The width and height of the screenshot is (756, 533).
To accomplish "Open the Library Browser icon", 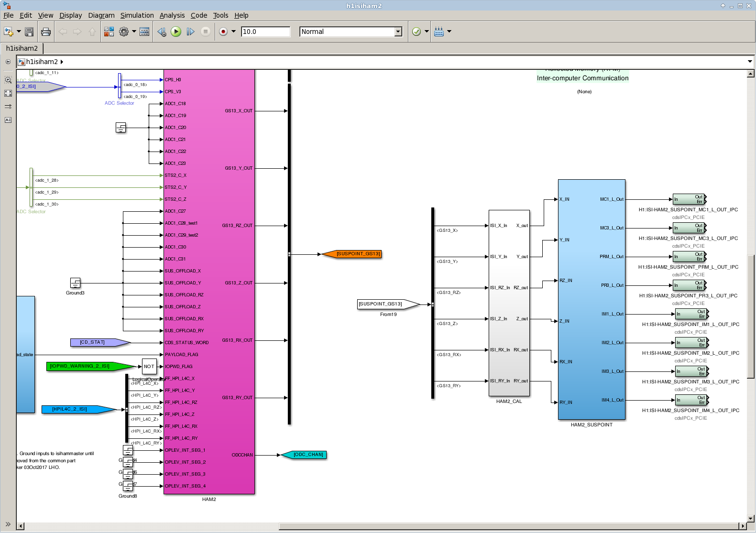I will pyautogui.click(x=109, y=32).
